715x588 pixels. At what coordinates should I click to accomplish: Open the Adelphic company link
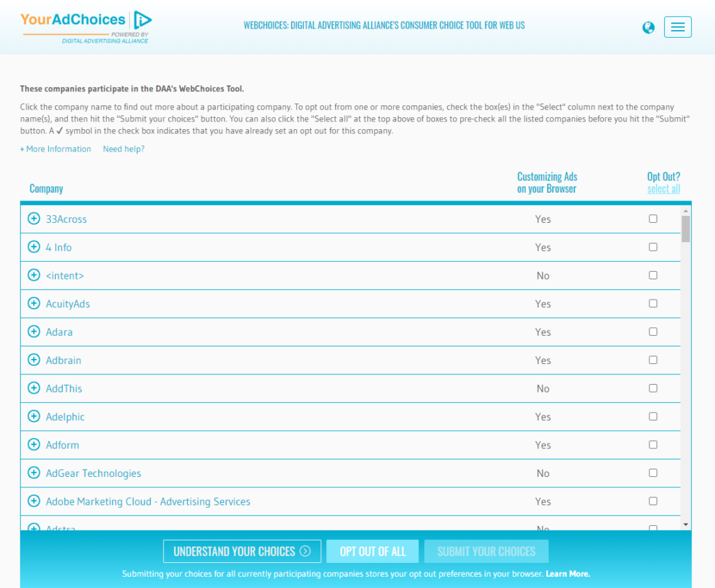tap(65, 417)
